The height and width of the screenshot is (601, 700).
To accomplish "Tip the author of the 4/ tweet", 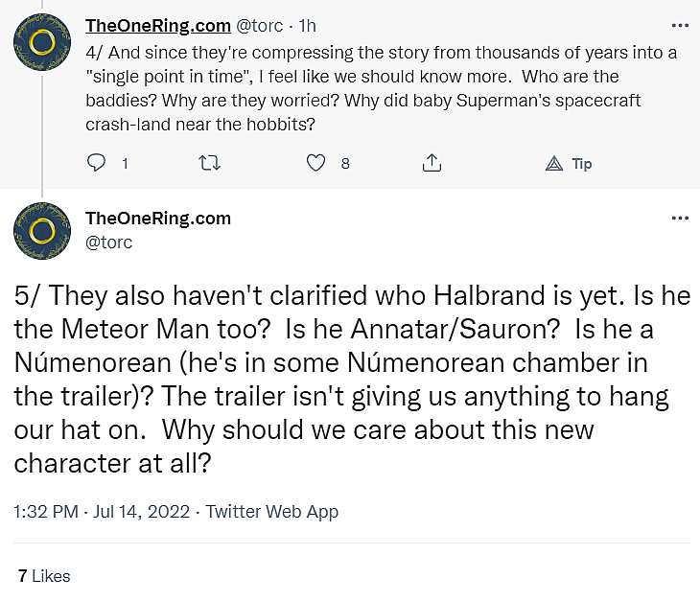I will click(568, 164).
